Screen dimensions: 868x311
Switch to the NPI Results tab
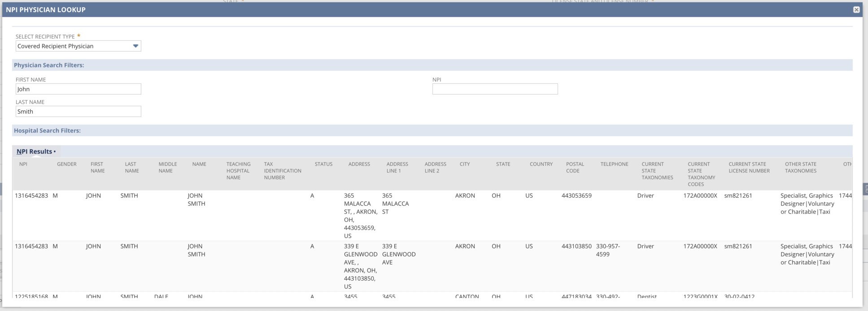click(35, 151)
